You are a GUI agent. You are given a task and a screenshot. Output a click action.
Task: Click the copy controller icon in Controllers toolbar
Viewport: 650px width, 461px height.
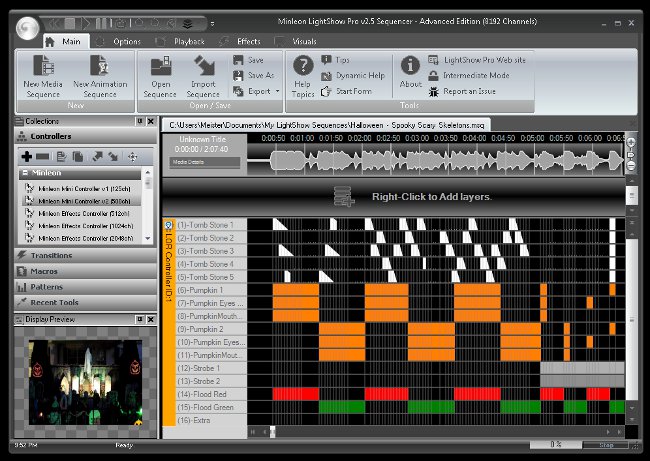point(78,157)
